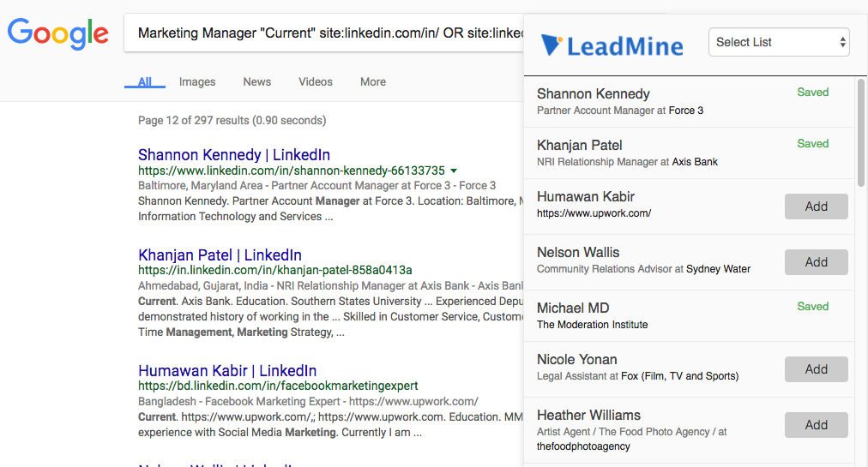
Task: Open the Videos search tab
Action: tap(315, 82)
